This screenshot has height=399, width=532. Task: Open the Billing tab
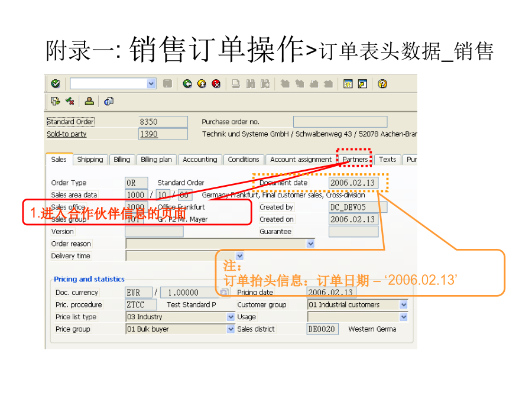(x=122, y=160)
